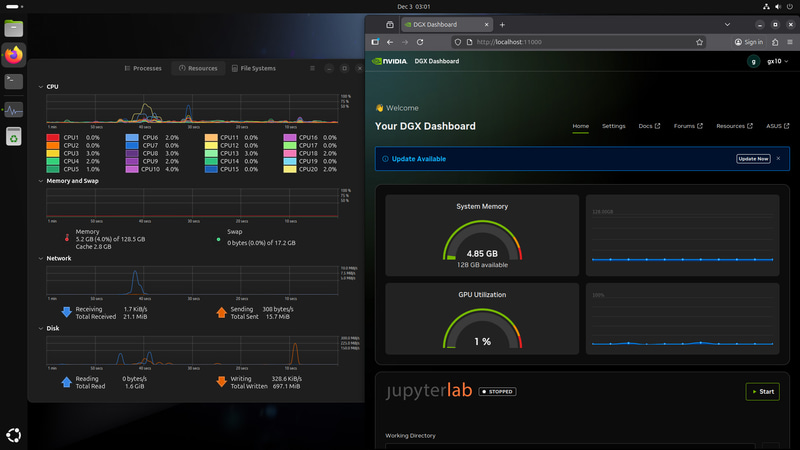Open the Files app in the dock
800x450 pixels.
14,29
